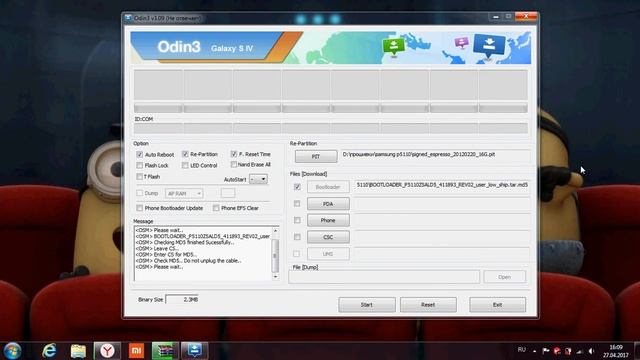Switch to WinRAR on the taskbar
Viewport: 640px width, 360px height.
(x=165, y=351)
